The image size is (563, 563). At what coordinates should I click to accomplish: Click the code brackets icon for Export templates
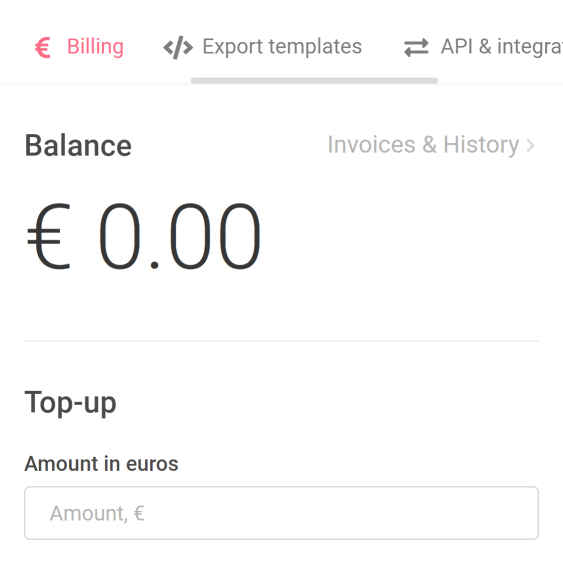click(x=178, y=47)
